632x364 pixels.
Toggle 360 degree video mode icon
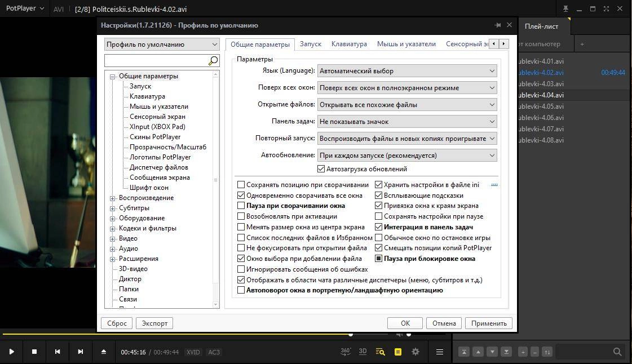346,352
